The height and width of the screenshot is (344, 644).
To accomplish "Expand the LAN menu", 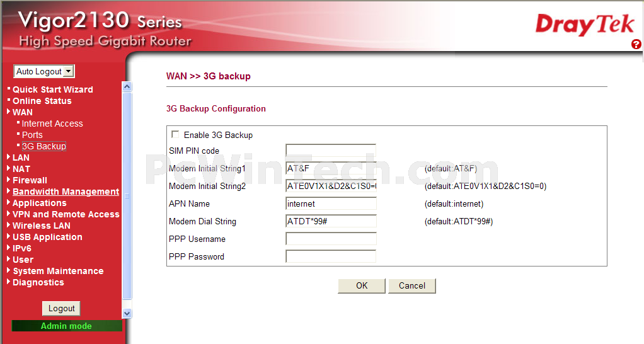I will 21,158.
